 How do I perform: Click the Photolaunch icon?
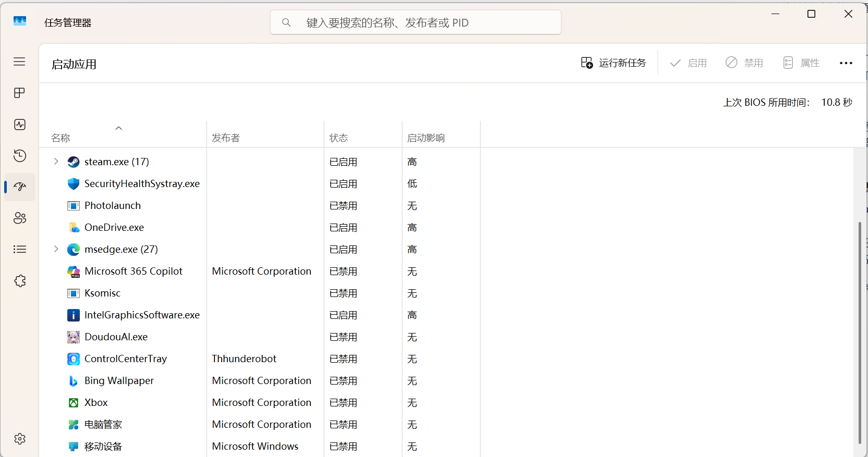click(74, 206)
